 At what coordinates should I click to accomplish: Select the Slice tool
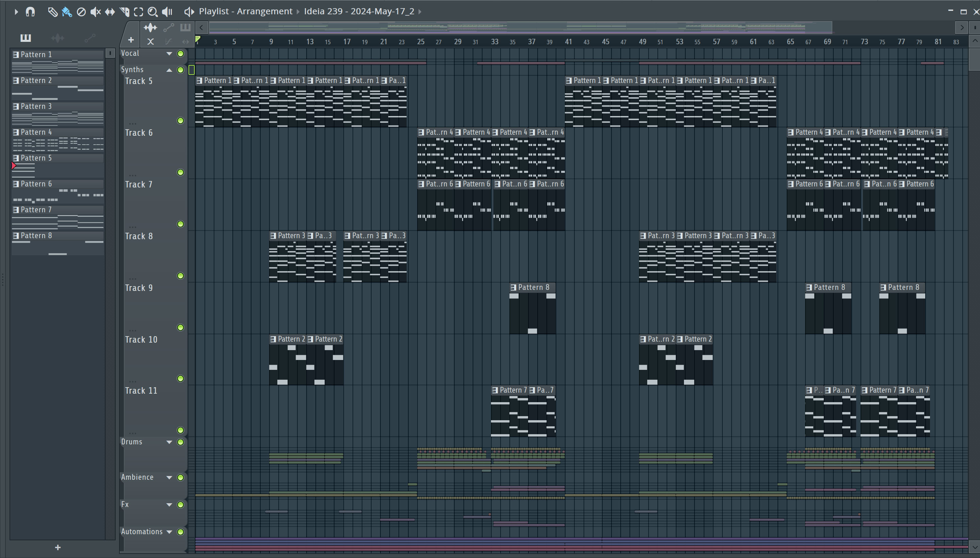coord(124,12)
